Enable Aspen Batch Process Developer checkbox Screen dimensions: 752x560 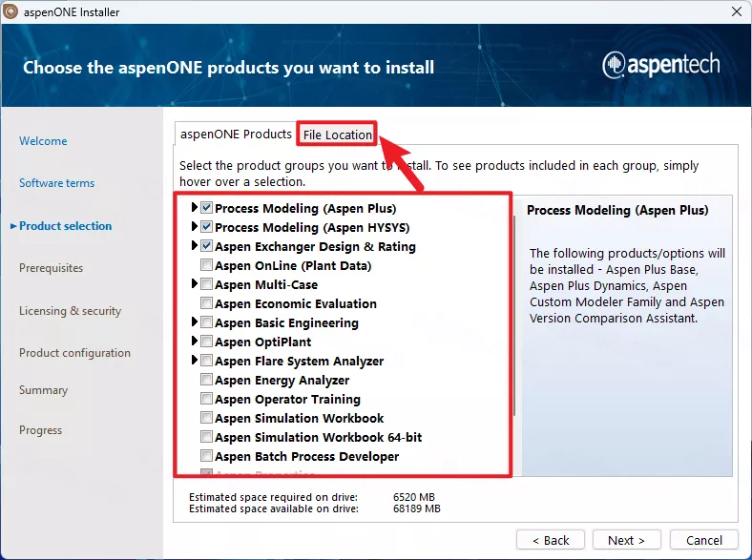[x=207, y=456]
